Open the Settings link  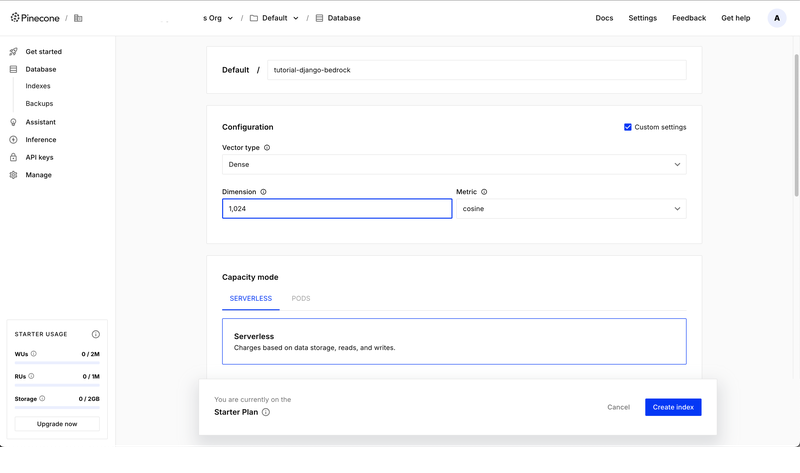(x=642, y=18)
